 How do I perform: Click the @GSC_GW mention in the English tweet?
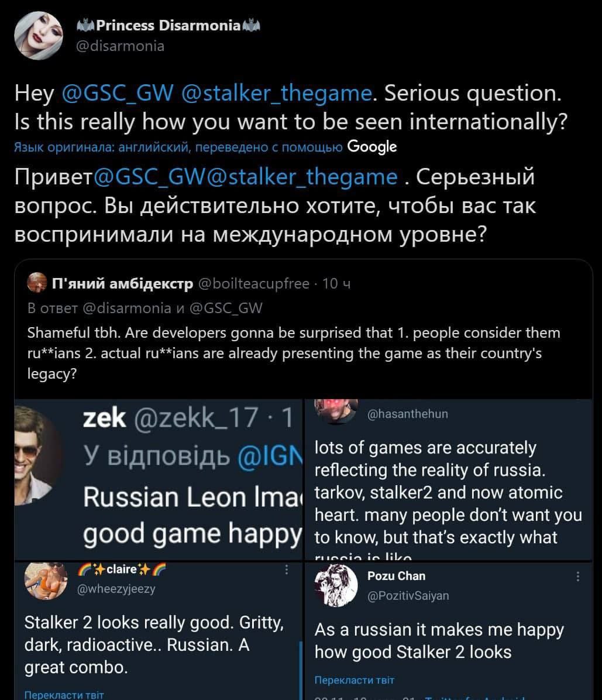pyautogui.click(x=118, y=93)
